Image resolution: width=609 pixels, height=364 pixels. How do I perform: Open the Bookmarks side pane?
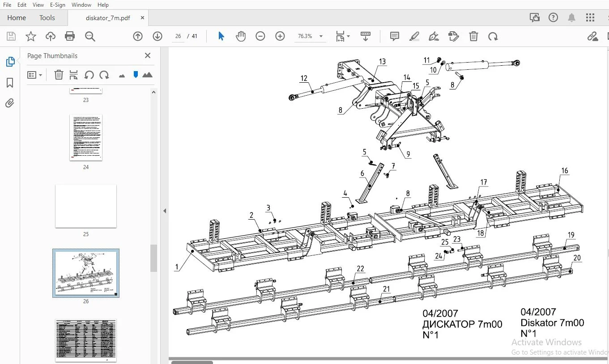click(x=10, y=83)
